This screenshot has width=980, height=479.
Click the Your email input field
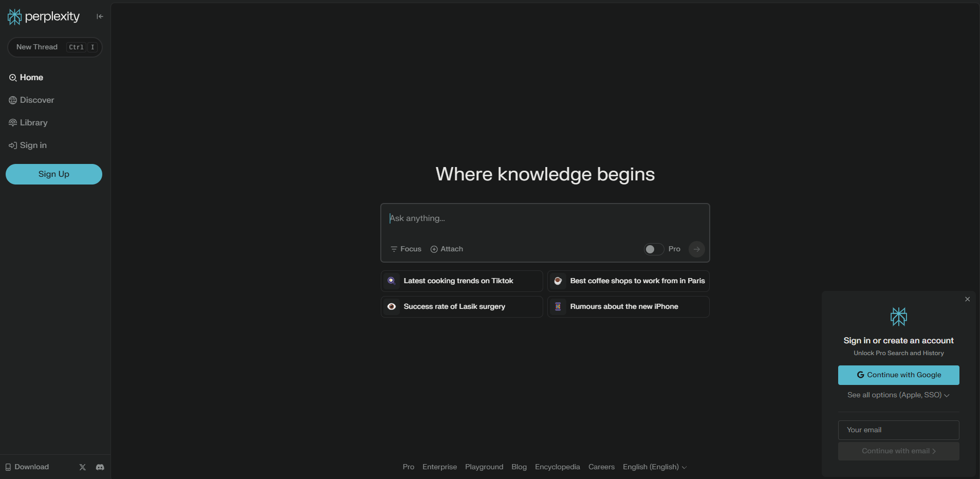pos(898,430)
